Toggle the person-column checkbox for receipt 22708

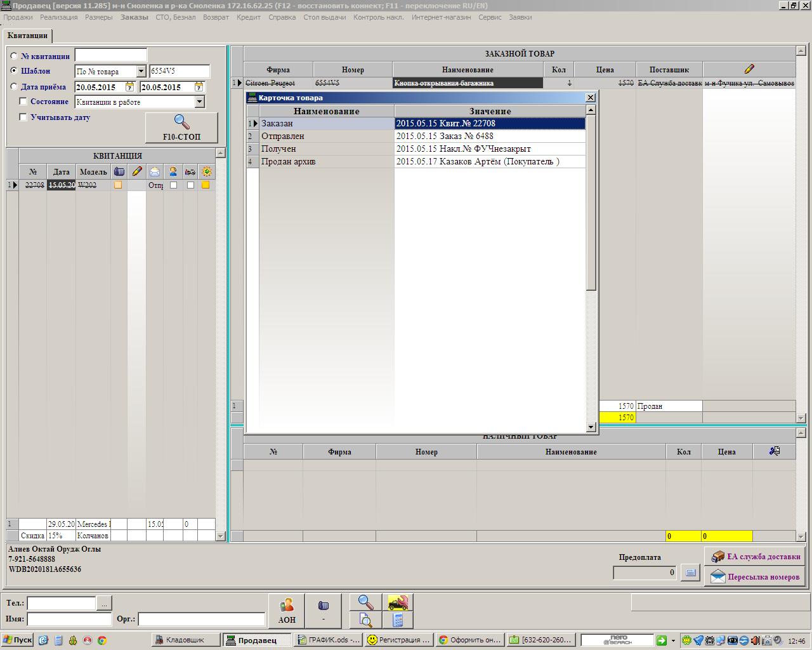pyautogui.click(x=173, y=185)
